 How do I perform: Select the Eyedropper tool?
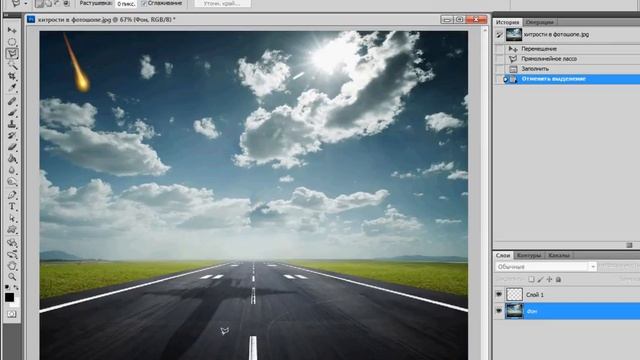click(x=12, y=88)
